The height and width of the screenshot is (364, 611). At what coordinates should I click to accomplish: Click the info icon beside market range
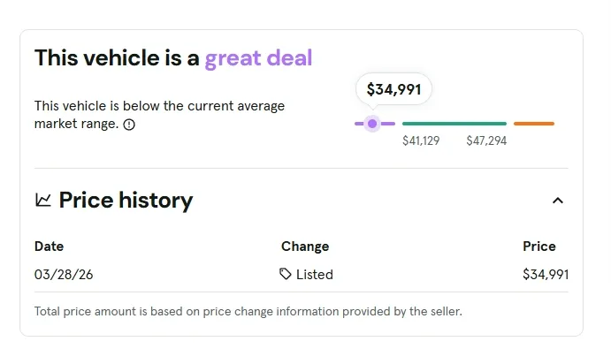[130, 125]
